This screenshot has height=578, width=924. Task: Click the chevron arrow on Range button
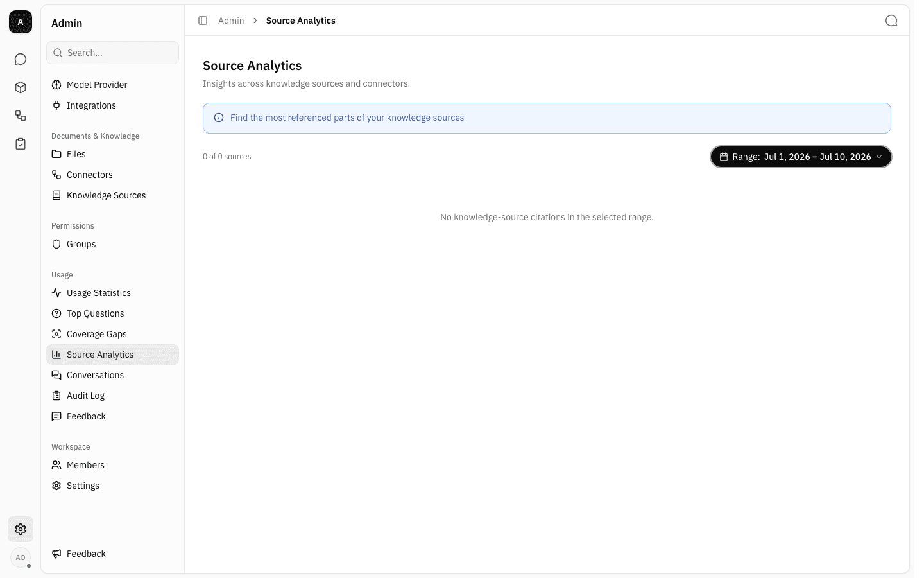(x=879, y=157)
